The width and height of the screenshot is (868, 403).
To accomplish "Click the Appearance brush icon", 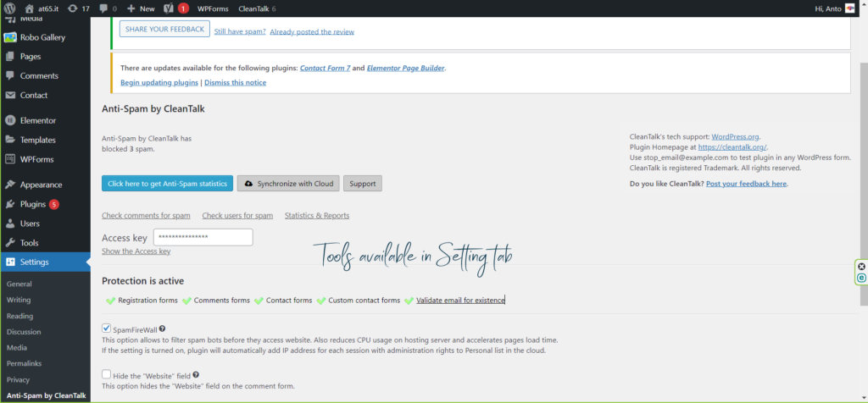I will pos(9,185).
